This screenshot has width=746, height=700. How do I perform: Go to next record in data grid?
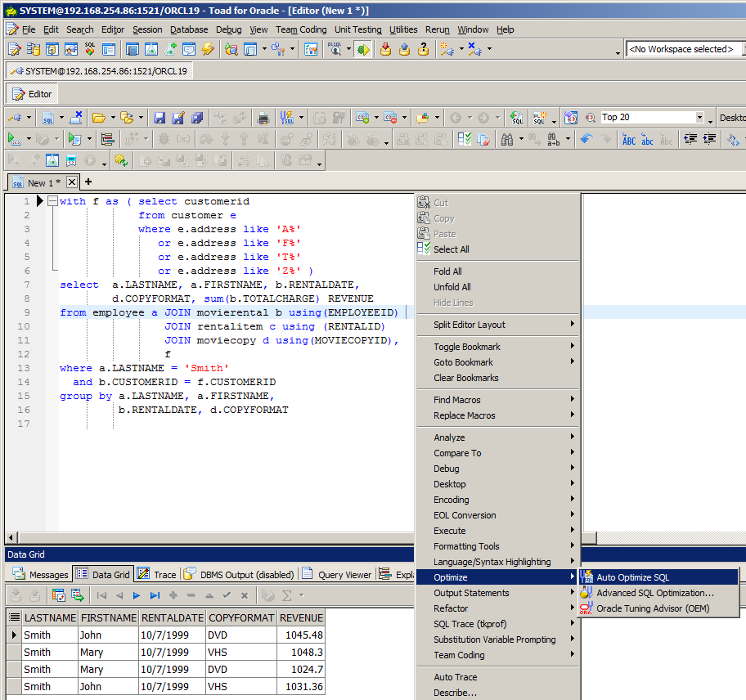click(137, 595)
